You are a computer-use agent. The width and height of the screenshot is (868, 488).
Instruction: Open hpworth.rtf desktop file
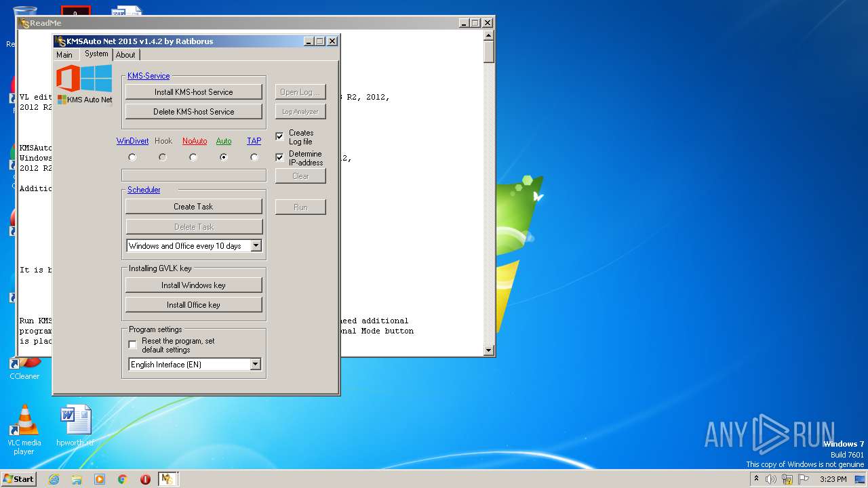75,426
